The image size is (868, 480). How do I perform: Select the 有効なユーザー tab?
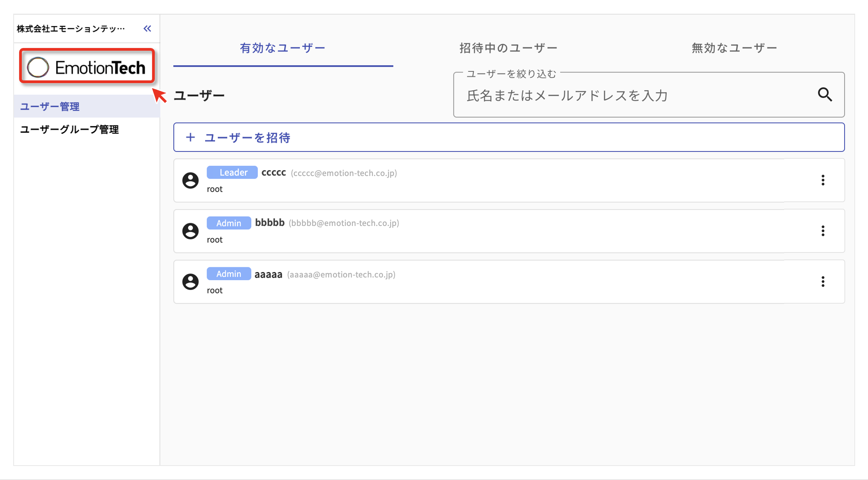[283, 48]
